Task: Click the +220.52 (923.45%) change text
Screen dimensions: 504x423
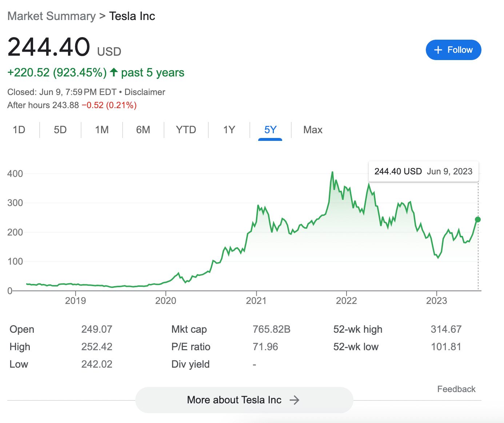Action: (57, 72)
